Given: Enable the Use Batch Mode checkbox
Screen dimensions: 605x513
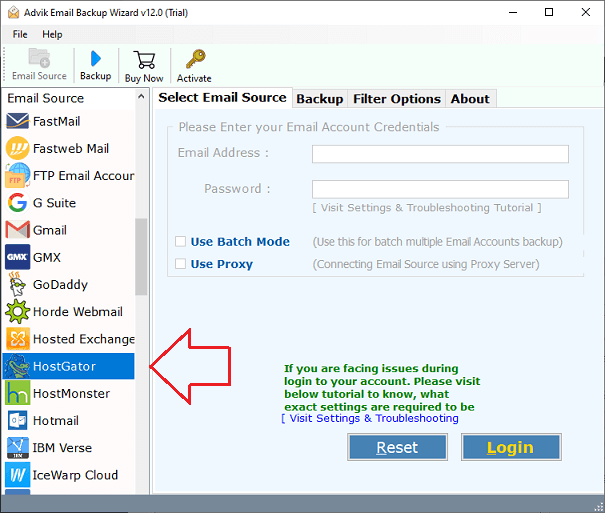Looking at the screenshot, I should point(181,241).
